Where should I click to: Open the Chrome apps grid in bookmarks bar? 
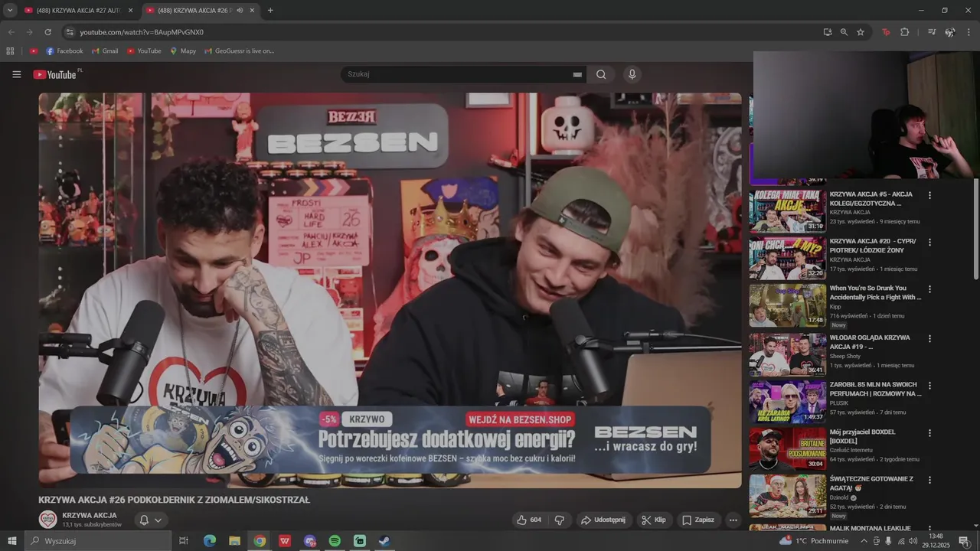point(10,51)
